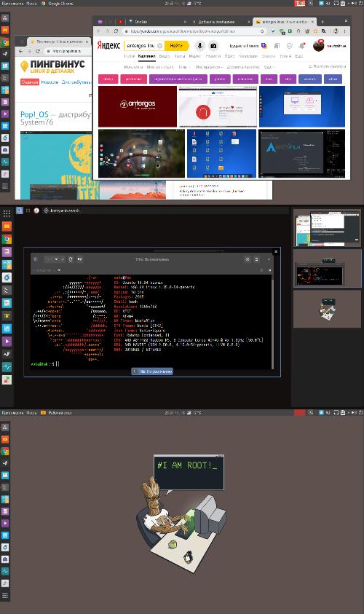The height and width of the screenshot is (614, 364).
Task: Select the third workspace thumbnail with wallpaper
Action: (327, 309)
